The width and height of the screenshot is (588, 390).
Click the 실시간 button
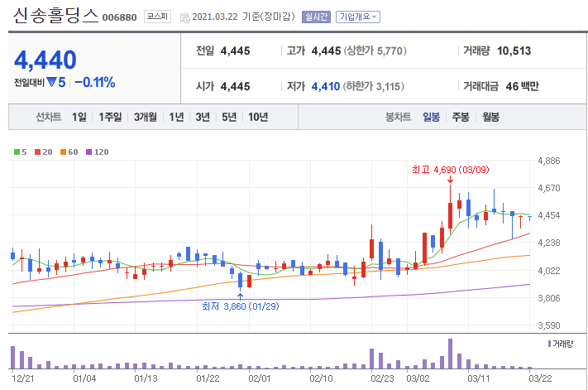316,17
